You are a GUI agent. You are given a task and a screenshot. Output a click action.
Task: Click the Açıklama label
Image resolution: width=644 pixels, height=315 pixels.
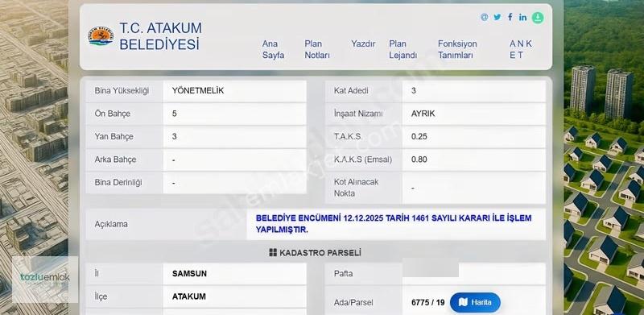pyautogui.click(x=111, y=225)
